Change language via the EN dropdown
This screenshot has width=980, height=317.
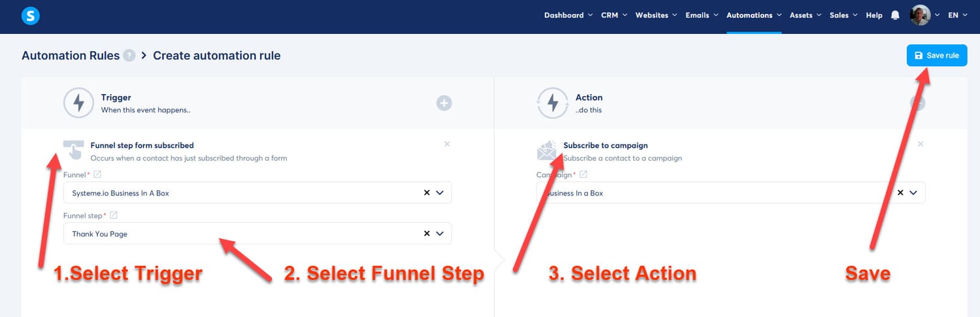[958, 15]
